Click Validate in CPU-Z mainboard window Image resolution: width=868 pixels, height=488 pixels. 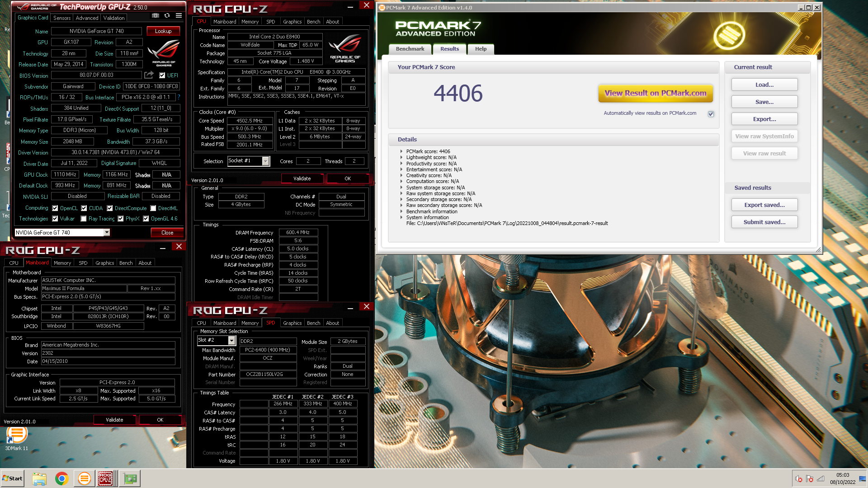tap(114, 420)
